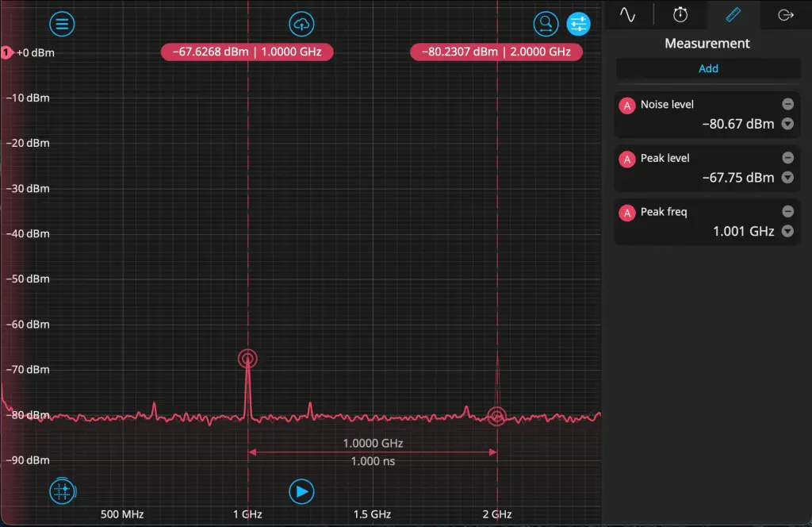This screenshot has width=812, height=527.
Task: Click channel A badge of Peak freq
Action: tap(627, 213)
